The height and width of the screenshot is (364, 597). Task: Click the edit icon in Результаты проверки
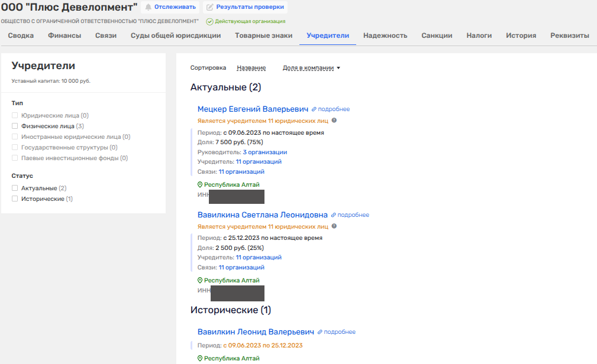coord(210,7)
